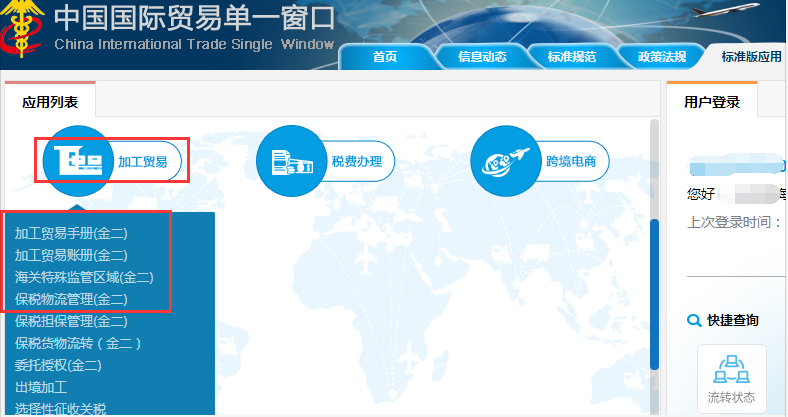Open 保税物流管理(金二) entry
The image size is (788, 417).
pyautogui.click(x=71, y=299)
